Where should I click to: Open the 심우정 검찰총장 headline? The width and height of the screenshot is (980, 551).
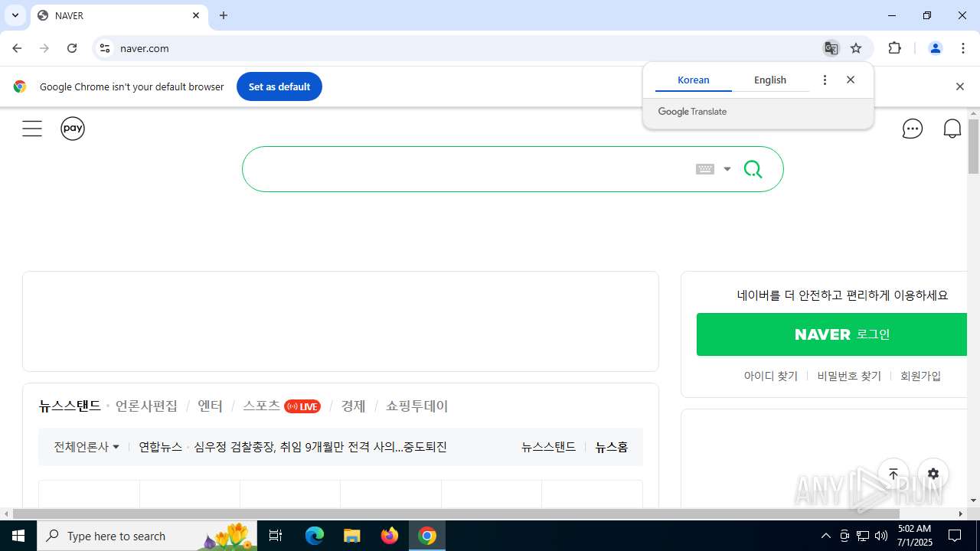(x=320, y=447)
